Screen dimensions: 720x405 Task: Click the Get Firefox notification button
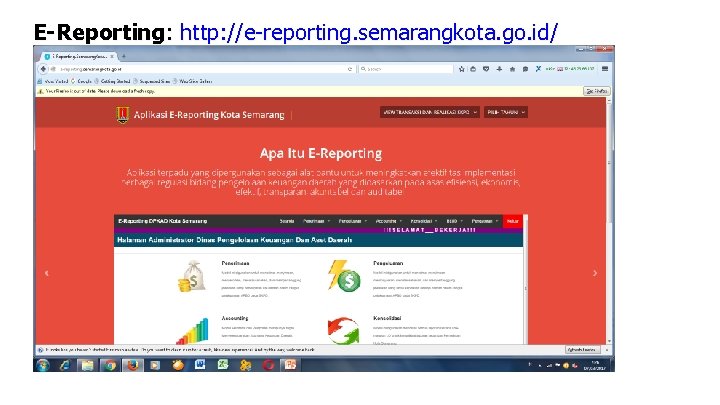(596, 91)
